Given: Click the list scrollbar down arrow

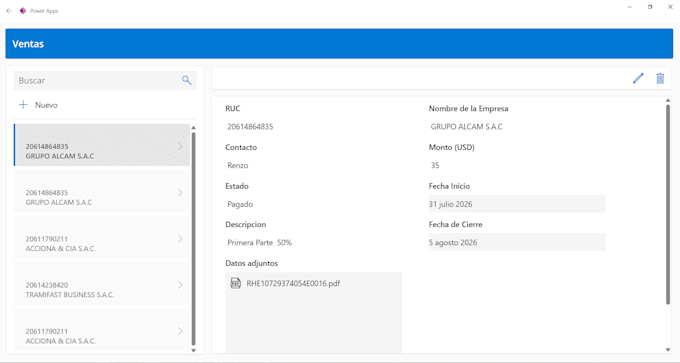Looking at the screenshot, I should tap(193, 350).
